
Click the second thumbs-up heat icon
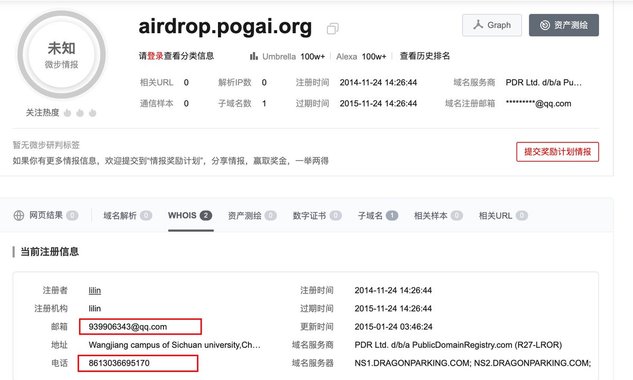(x=80, y=113)
